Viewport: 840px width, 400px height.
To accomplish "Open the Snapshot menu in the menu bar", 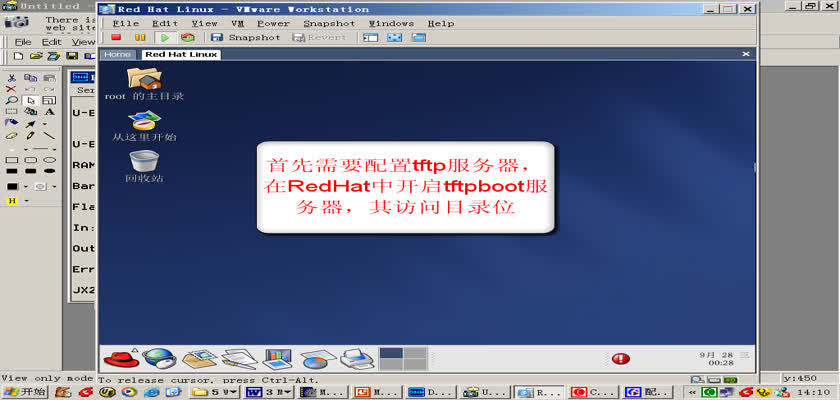I will (x=329, y=24).
